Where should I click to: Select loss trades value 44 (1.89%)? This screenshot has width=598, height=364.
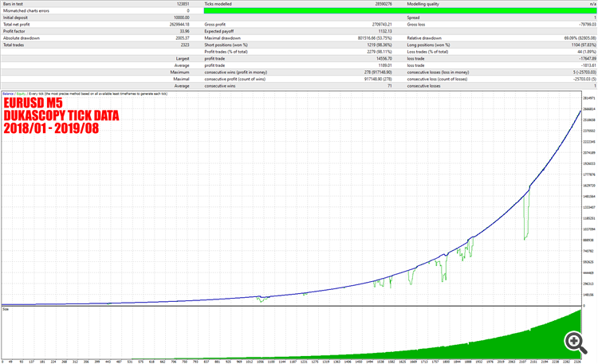[587, 52]
